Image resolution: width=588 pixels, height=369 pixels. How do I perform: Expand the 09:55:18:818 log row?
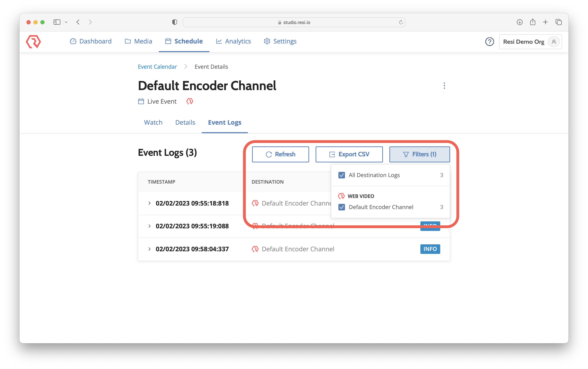(x=150, y=203)
